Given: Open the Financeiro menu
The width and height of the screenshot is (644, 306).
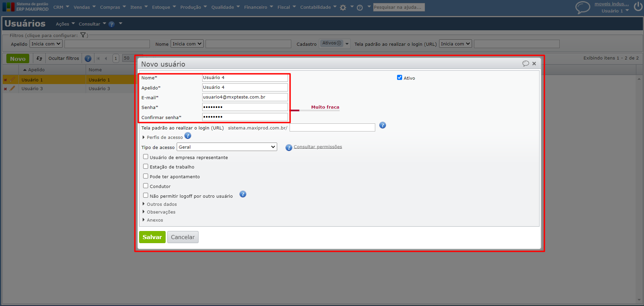Looking at the screenshot, I should pos(258,7).
